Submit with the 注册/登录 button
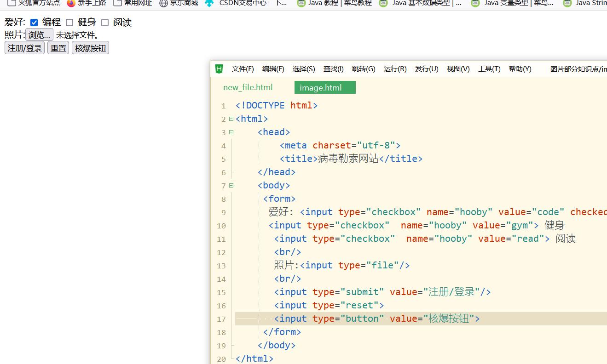The image size is (607, 364). coord(25,48)
